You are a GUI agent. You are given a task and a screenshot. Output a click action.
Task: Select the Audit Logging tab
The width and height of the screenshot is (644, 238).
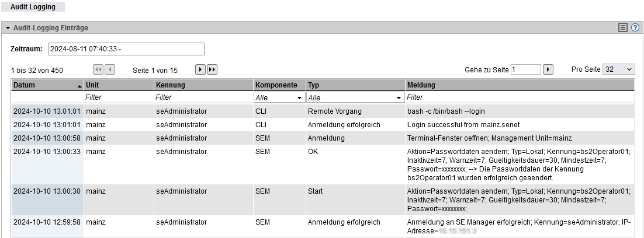click(33, 7)
